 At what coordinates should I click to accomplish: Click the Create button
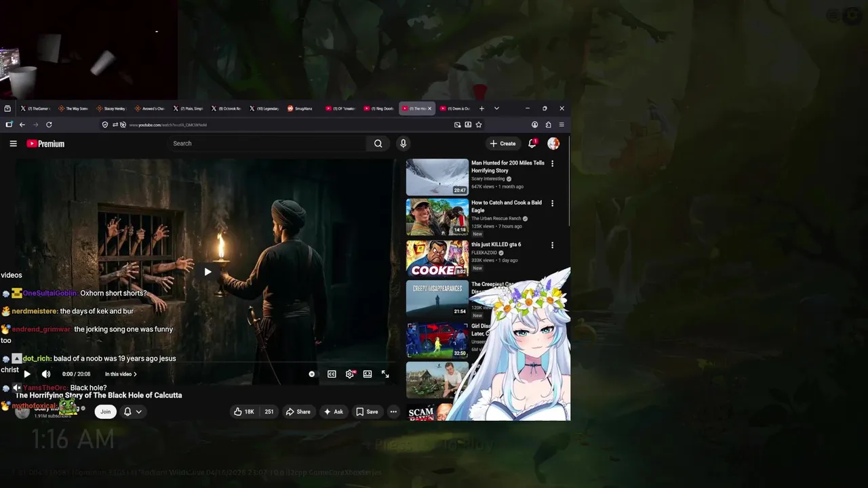[x=503, y=144]
